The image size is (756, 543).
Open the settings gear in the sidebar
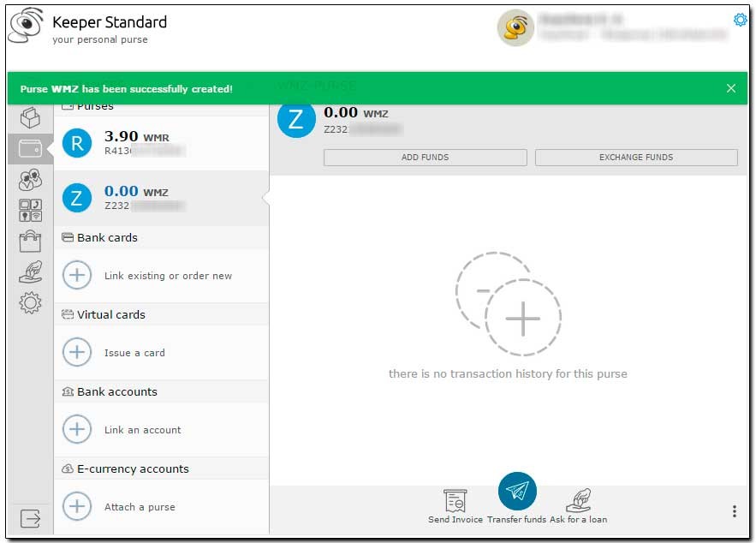click(30, 302)
